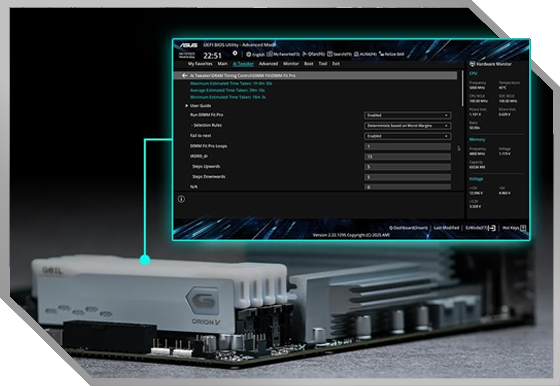
Task: Click the DIMM Fit Pro Loops label
Action: 208,146
